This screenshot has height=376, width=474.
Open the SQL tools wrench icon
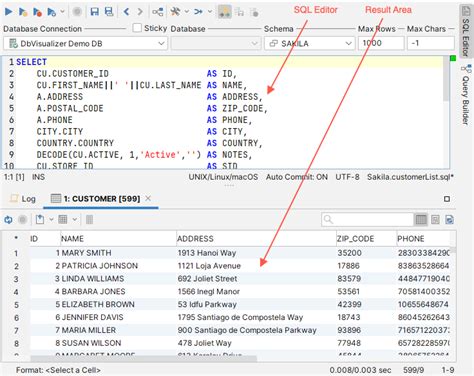(x=175, y=12)
